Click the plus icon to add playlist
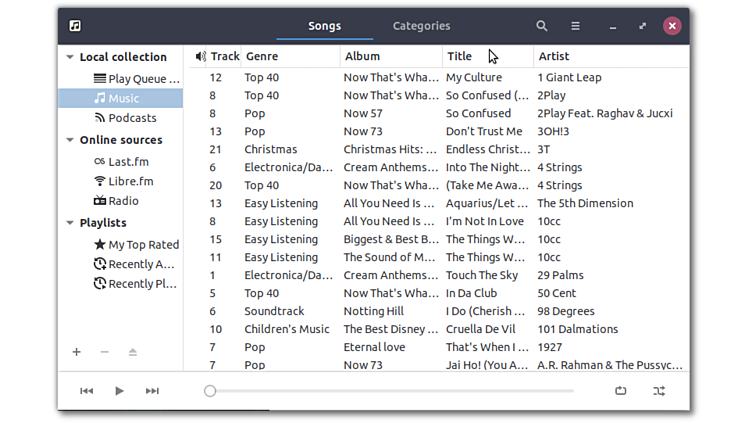The height and width of the screenshot is (423, 752). point(77,352)
